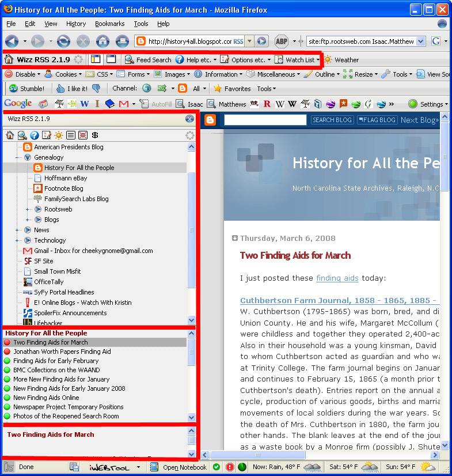Toggle green marker for New Finding Aids Online
The image size is (452, 476).
pos(7,398)
